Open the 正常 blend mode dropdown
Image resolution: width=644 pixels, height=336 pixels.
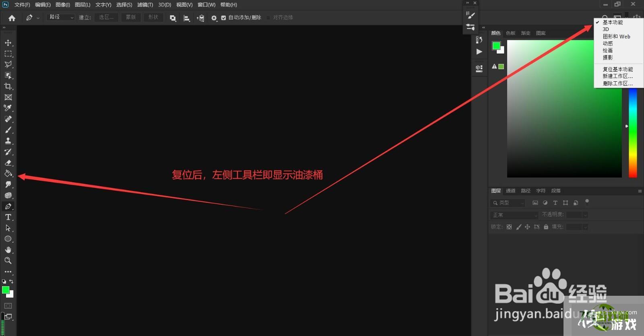tap(515, 215)
